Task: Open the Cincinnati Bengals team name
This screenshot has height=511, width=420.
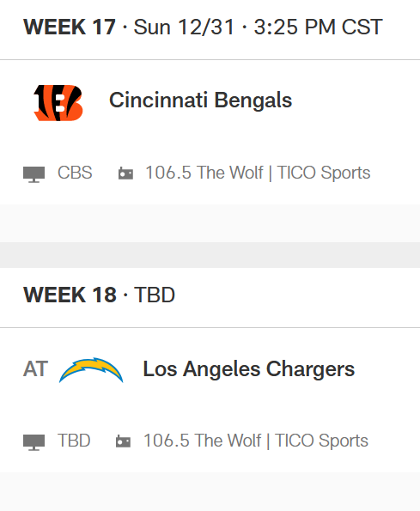Action: (200, 100)
